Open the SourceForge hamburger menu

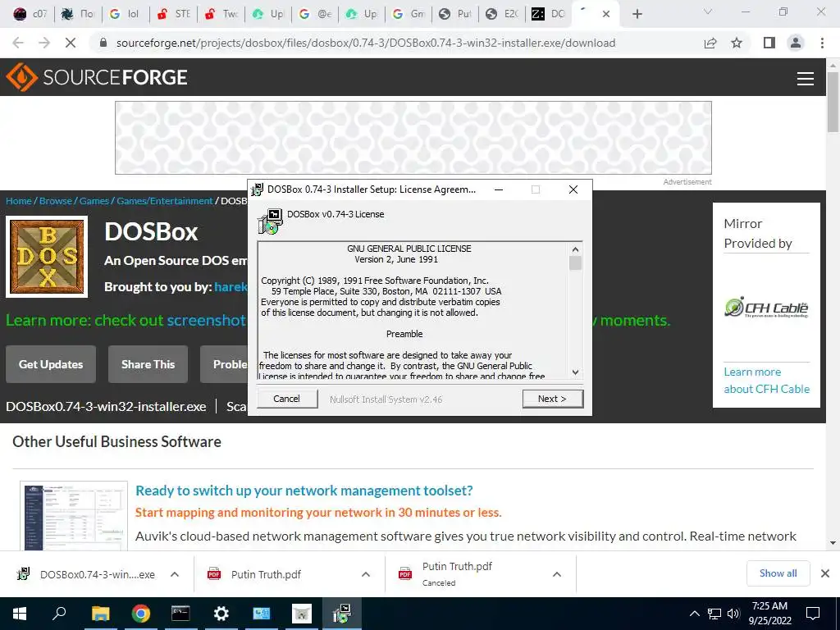806,78
